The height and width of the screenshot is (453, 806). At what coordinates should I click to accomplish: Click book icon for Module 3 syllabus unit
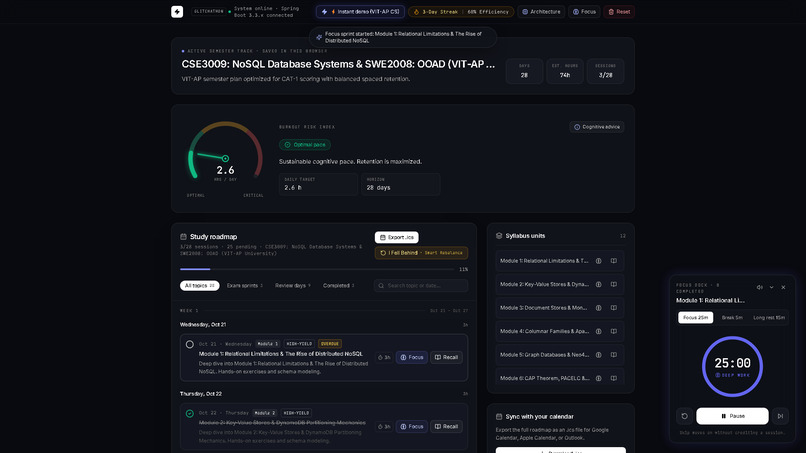614,308
